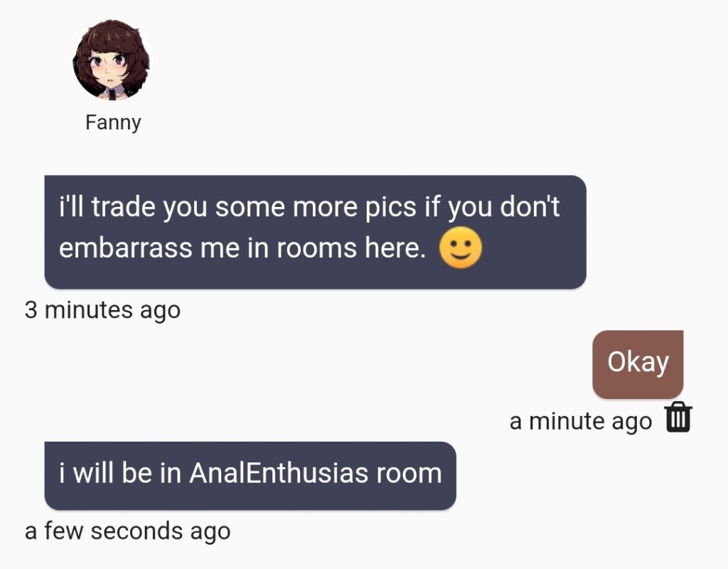The width and height of the screenshot is (728, 569).
Task: Click the "a minute ago" timestamp
Action: (x=580, y=421)
